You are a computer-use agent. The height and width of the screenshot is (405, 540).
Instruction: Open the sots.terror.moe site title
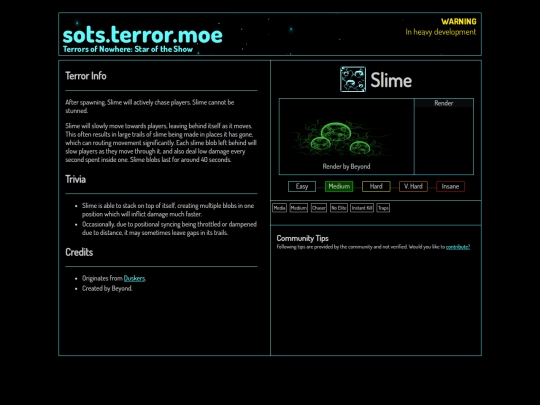(143, 35)
